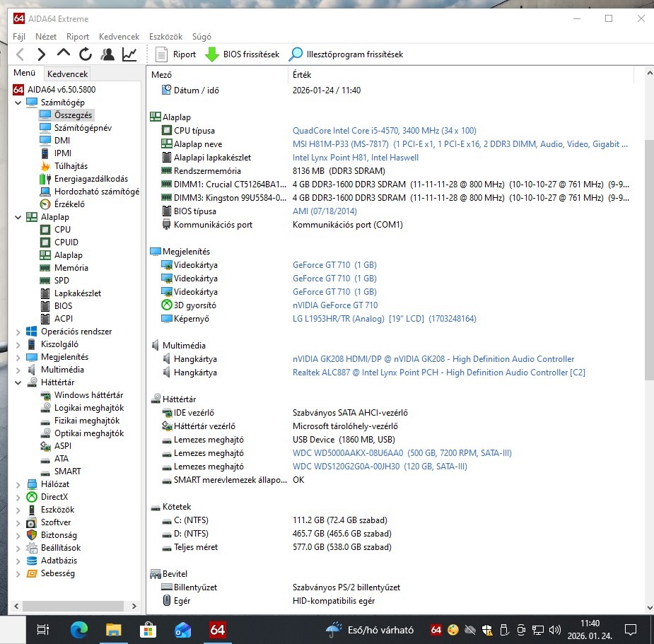Switch to the Kedvencek tab
Image resolution: width=654 pixels, height=644 pixels.
click(67, 74)
